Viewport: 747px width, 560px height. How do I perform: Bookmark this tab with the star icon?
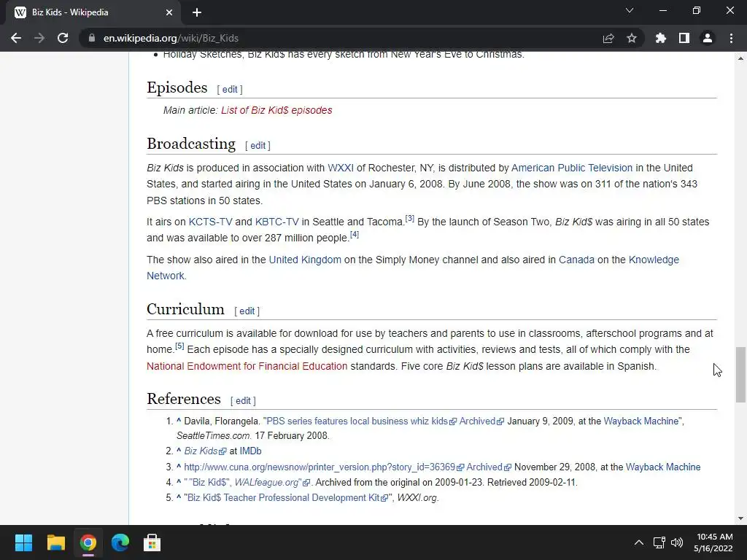click(632, 38)
